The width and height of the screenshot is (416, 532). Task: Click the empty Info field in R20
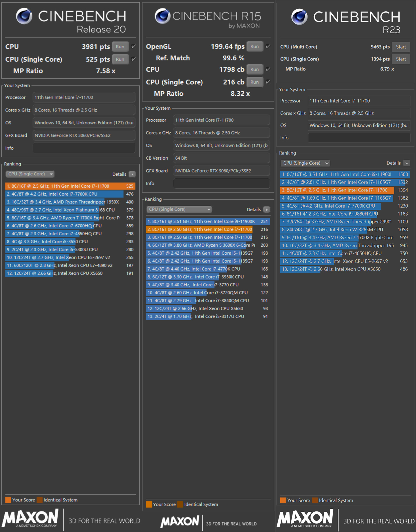pyautogui.click(x=84, y=148)
